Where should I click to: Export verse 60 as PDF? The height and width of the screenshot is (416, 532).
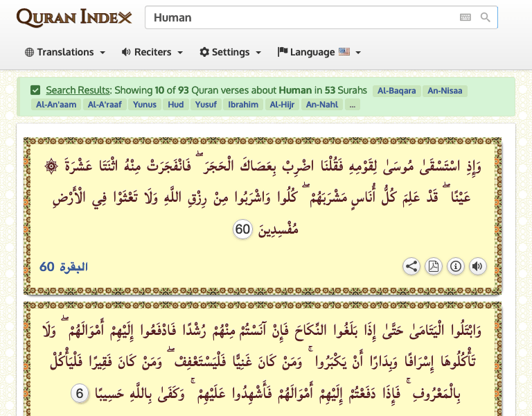[433, 266]
